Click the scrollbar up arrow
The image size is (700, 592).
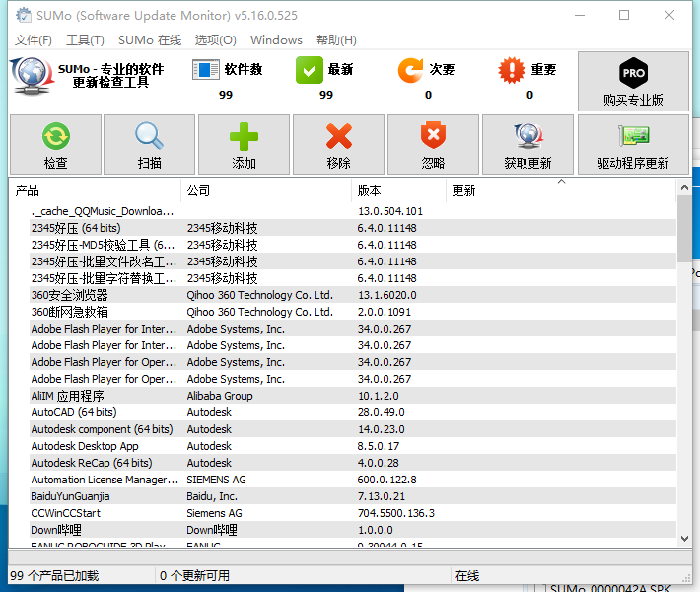click(684, 188)
